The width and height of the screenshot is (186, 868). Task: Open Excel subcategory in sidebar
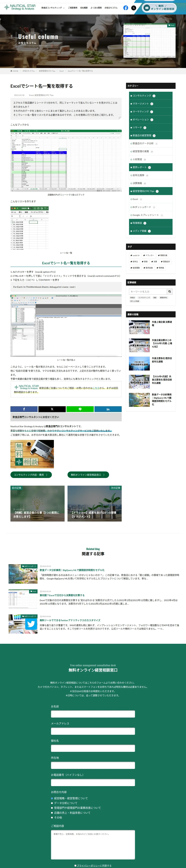pos(151,199)
